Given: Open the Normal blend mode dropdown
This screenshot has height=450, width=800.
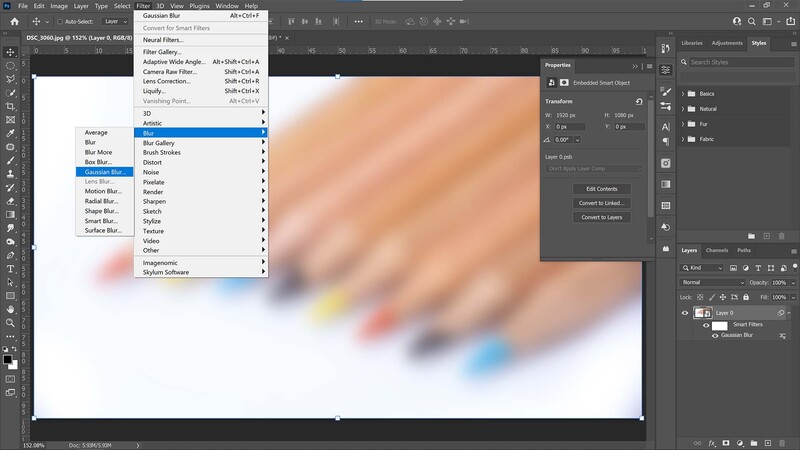Looking at the screenshot, I should (712, 283).
